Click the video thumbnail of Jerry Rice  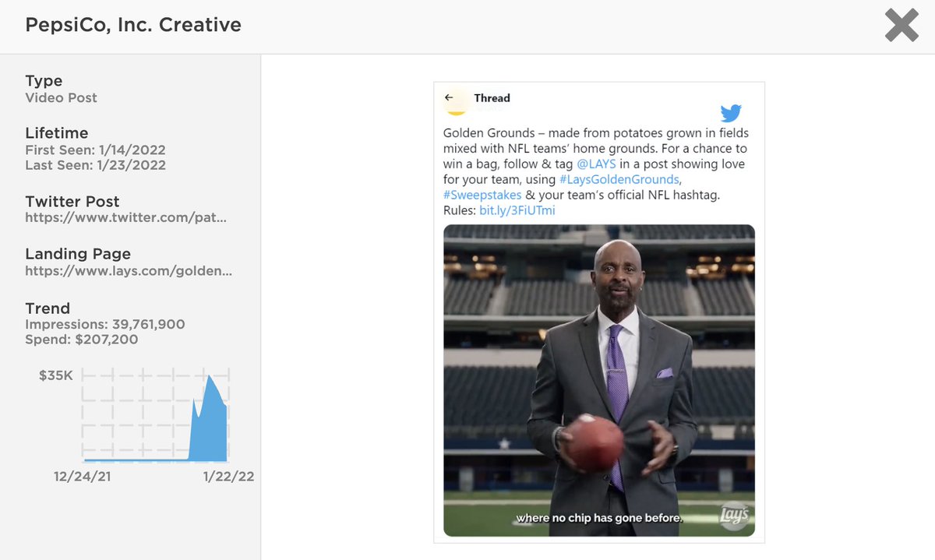pos(598,382)
